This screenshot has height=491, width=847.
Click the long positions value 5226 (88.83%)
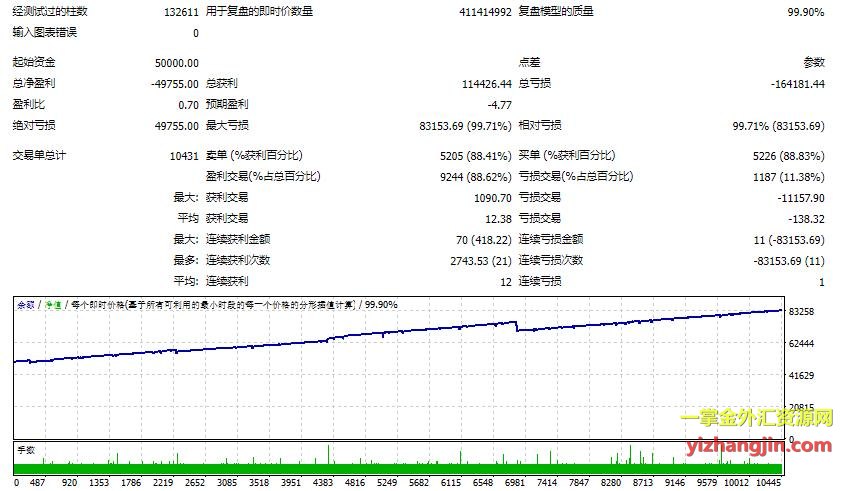(789, 156)
